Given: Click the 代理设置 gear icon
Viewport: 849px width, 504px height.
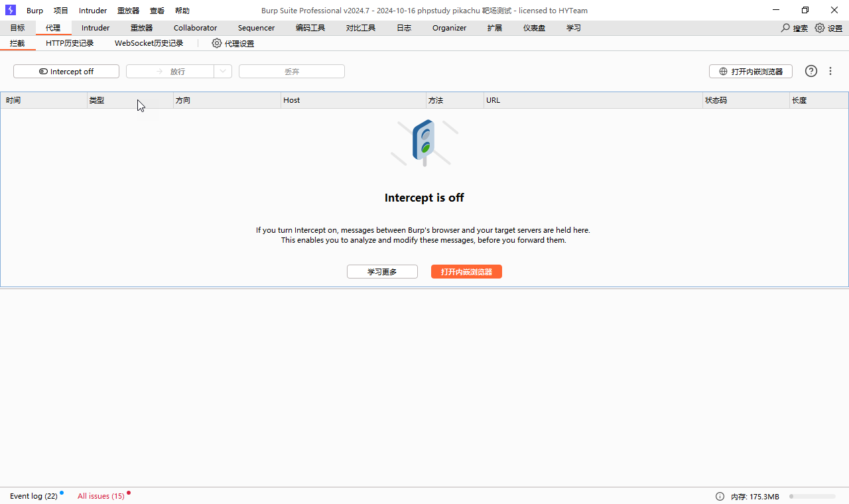Looking at the screenshot, I should pyautogui.click(x=217, y=43).
